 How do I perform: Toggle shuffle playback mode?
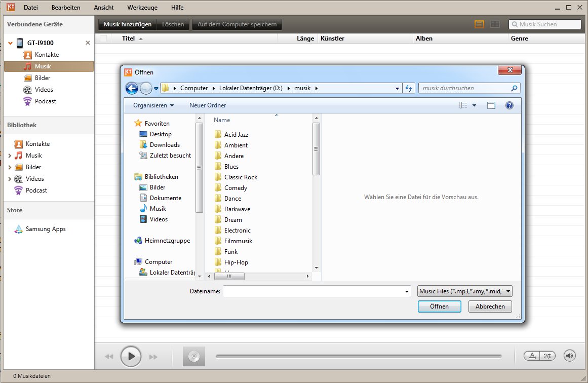(547, 356)
